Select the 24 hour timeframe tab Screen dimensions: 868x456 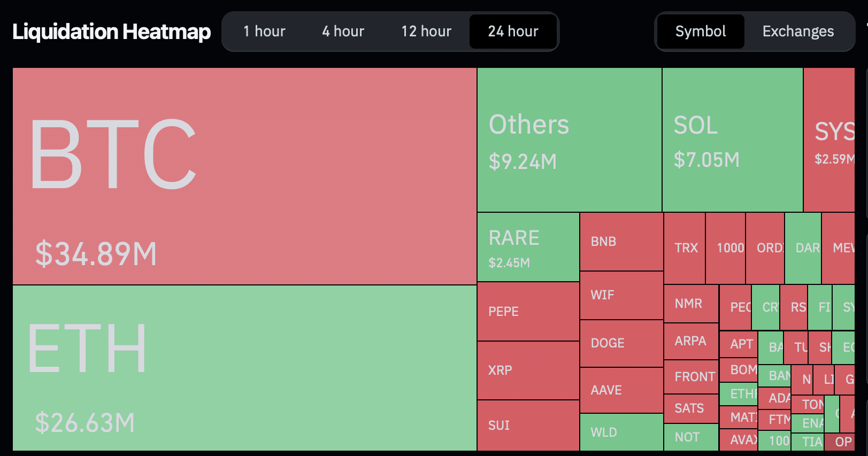tap(513, 32)
